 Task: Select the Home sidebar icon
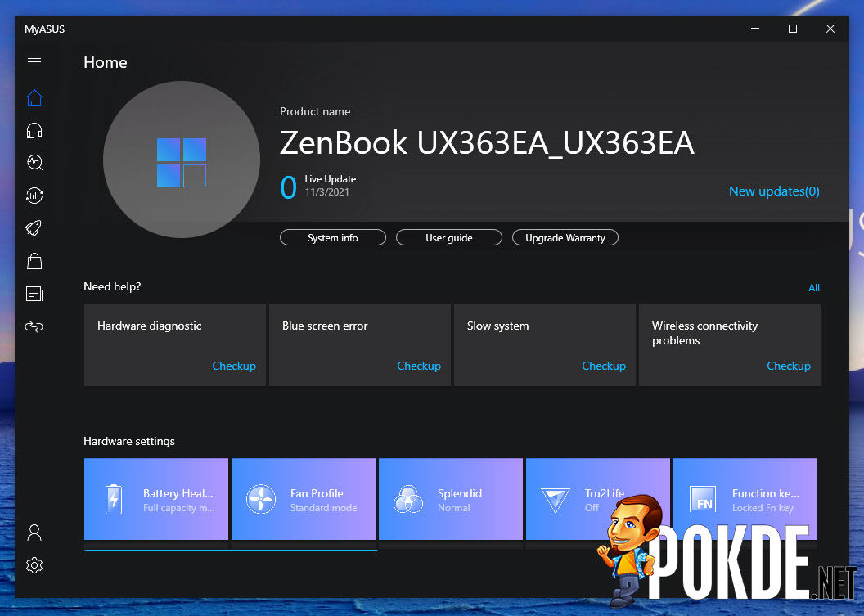(34, 97)
